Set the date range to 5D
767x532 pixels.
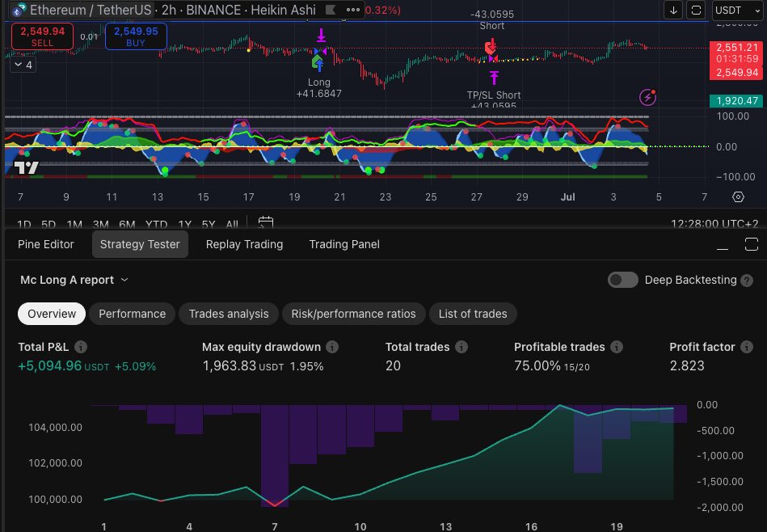pyautogui.click(x=48, y=225)
